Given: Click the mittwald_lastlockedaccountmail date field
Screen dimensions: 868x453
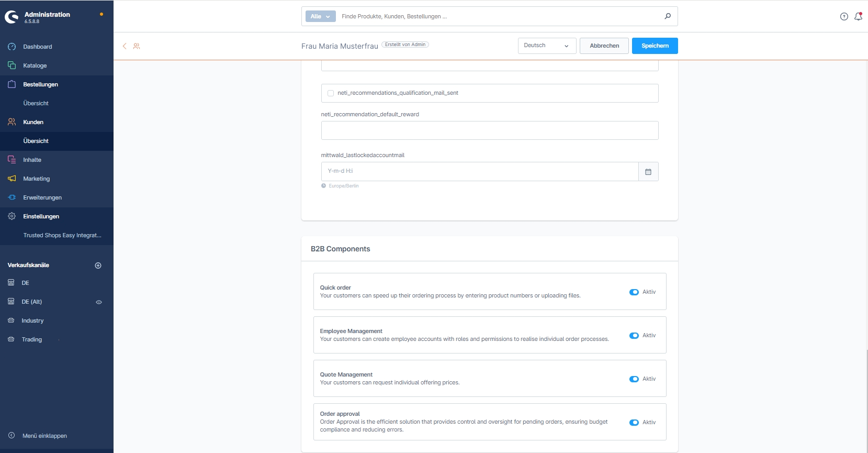Looking at the screenshot, I should (x=480, y=171).
